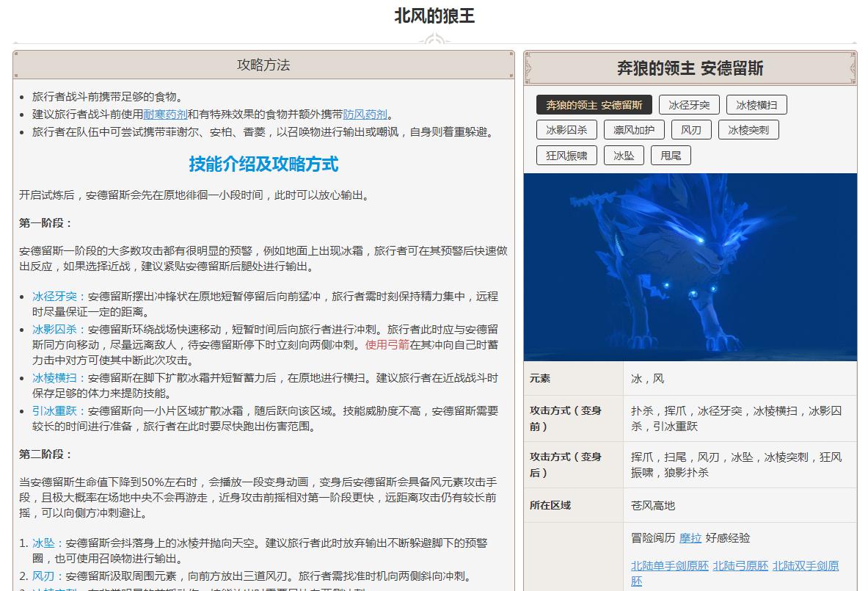Open the 甩尾 tab
Image resolution: width=868 pixels, height=591 pixels.
point(671,155)
